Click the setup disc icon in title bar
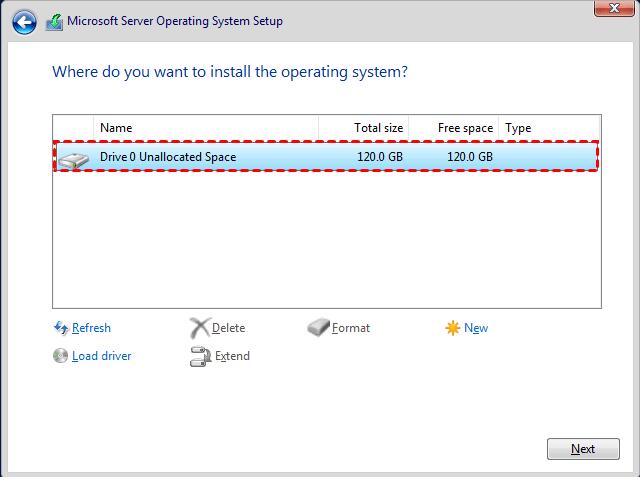Viewport: 640px width, 477px height. click(x=54, y=21)
